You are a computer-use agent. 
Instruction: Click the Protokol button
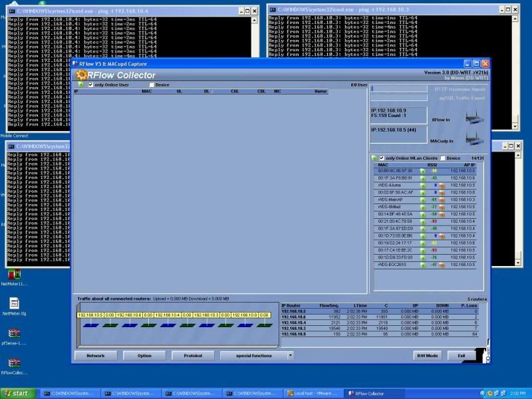[193, 356]
